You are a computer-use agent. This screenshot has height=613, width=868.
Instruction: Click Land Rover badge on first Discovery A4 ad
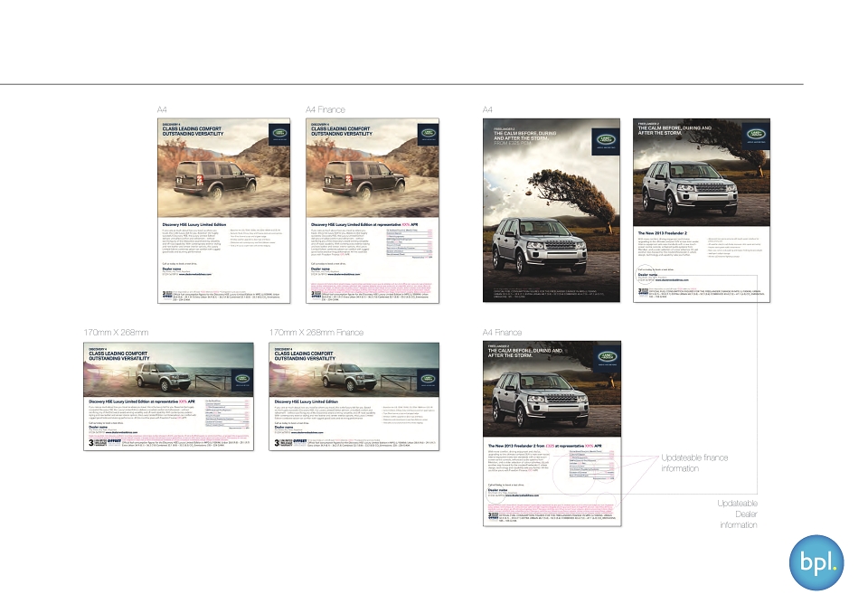point(279,135)
